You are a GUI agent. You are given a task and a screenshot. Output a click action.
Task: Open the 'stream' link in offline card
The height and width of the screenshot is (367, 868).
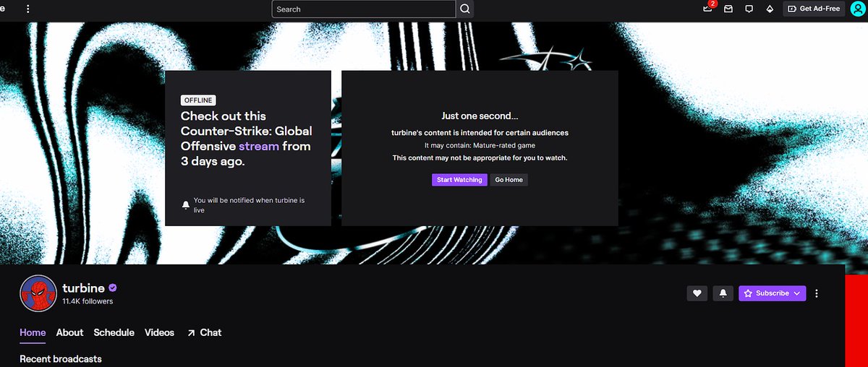pos(259,146)
